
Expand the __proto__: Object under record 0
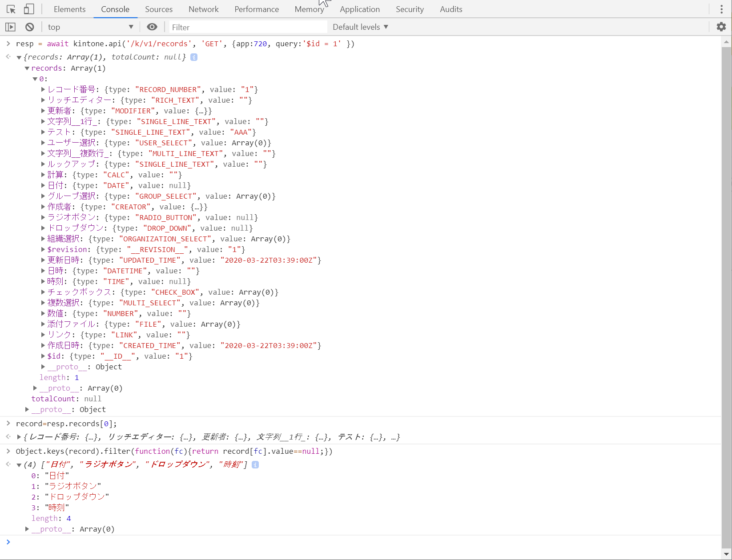43,367
